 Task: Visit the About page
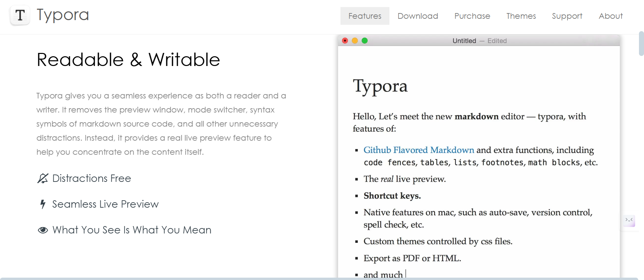click(x=611, y=16)
